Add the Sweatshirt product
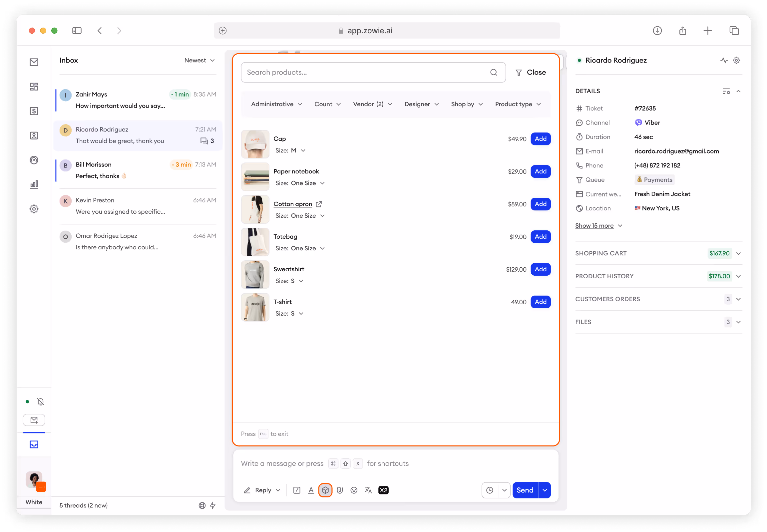The height and width of the screenshot is (532, 767). (x=540, y=269)
